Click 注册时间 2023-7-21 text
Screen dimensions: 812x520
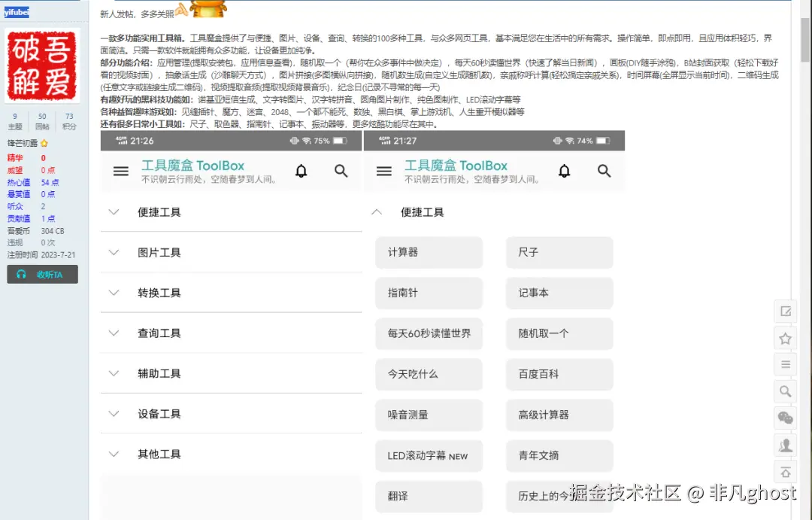click(41, 255)
